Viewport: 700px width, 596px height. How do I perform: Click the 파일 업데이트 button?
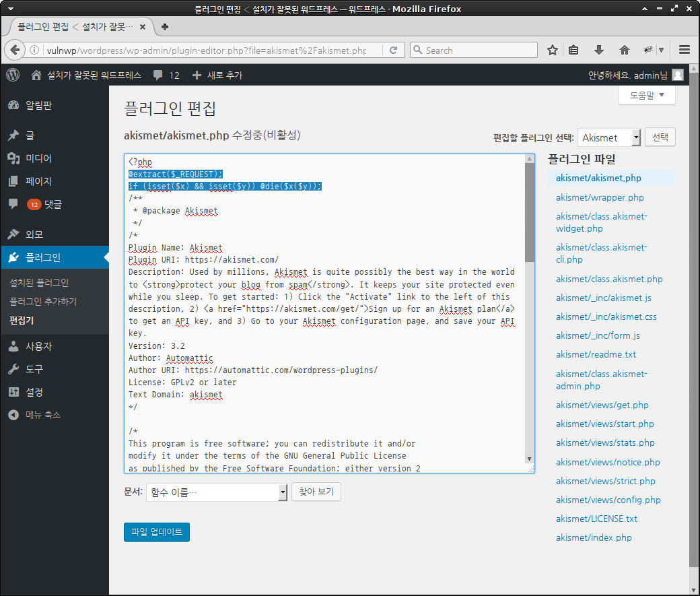point(157,532)
